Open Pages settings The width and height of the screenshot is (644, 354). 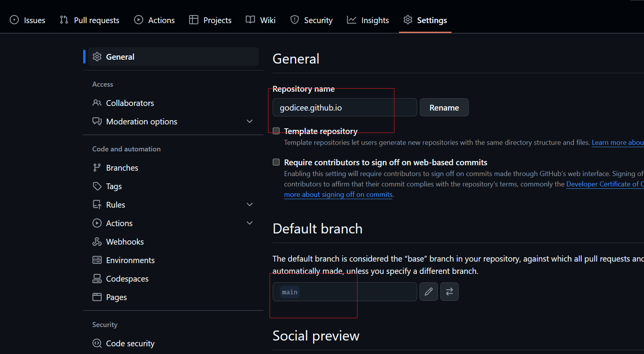click(173, 297)
